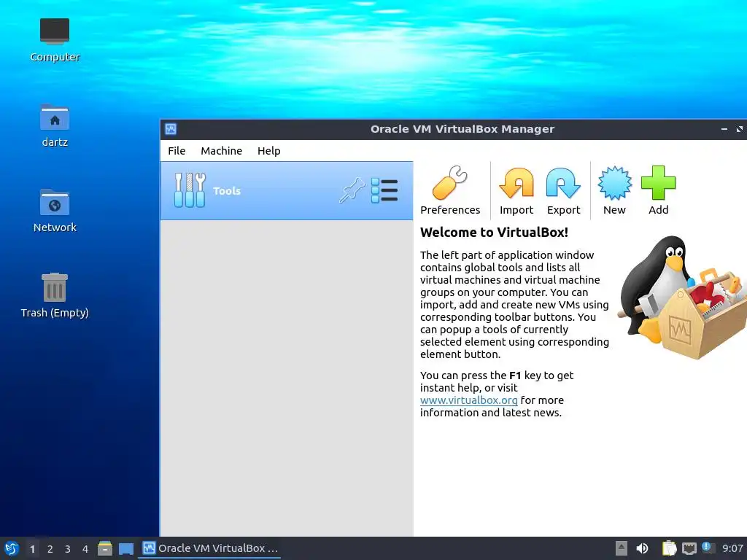Click the 9:07 clock
This screenshot has width=747, height=560.
[x=732, y=548]
